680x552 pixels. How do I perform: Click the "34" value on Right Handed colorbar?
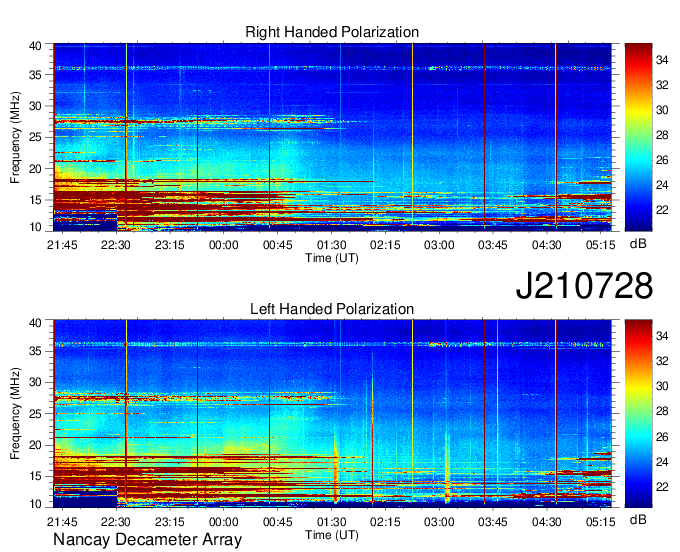662,59
